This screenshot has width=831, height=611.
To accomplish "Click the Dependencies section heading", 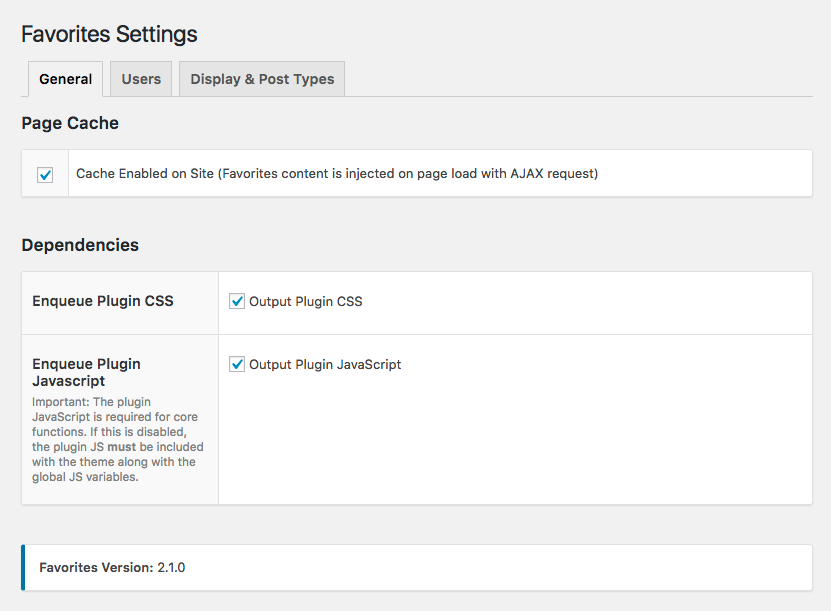I will pos(80,245).
